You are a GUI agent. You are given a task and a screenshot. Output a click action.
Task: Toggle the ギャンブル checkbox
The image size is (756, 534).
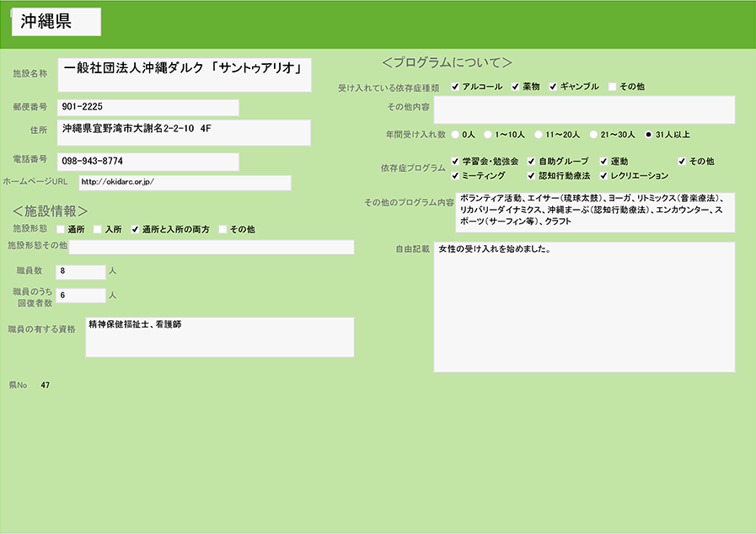[x=554, y=87]
